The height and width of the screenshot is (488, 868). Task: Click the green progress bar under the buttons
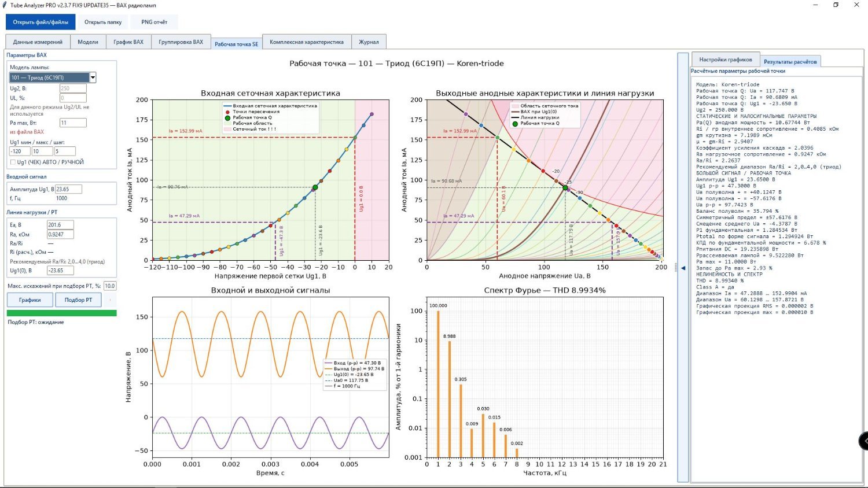pyautogui.click(x=61, y=313)
